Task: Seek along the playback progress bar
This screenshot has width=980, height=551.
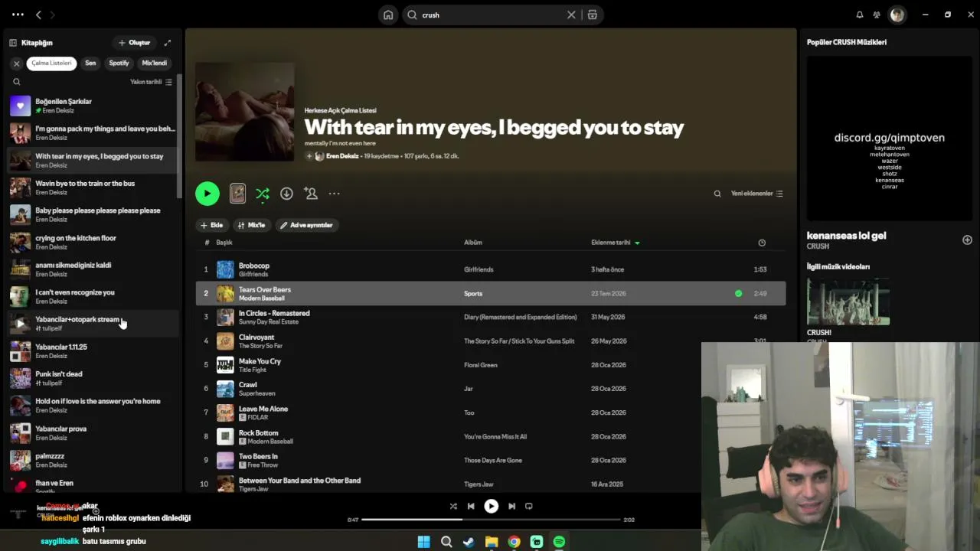Action: click(491, 520)
